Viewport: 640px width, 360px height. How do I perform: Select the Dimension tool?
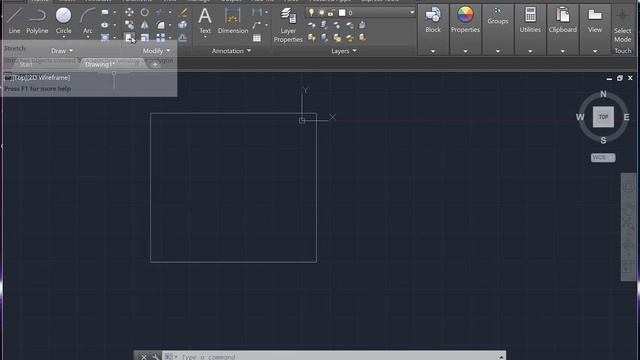click(x=233, y=20)
